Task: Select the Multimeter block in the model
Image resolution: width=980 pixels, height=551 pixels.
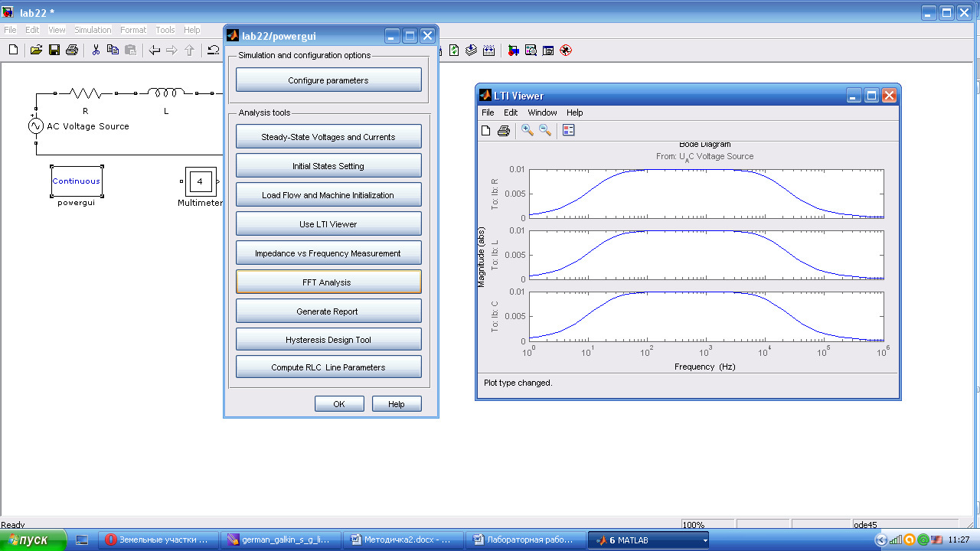Action: point(200,181)
